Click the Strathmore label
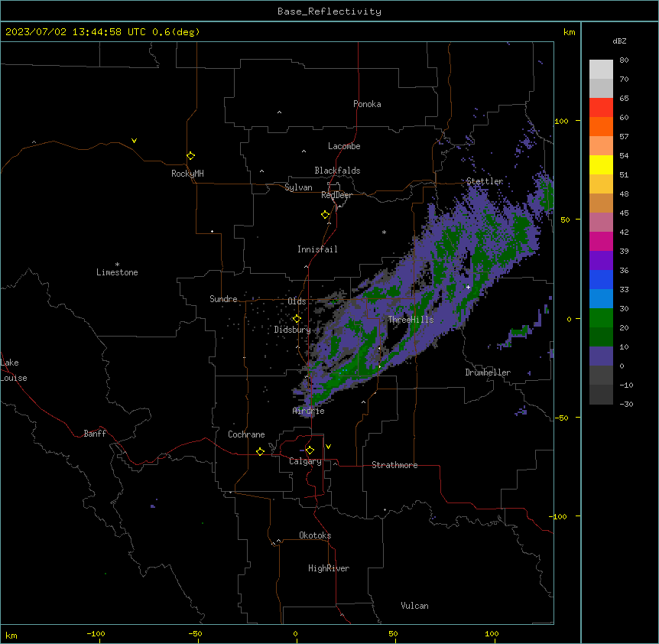Screen dimensions: 659x644 click(394, 465)
